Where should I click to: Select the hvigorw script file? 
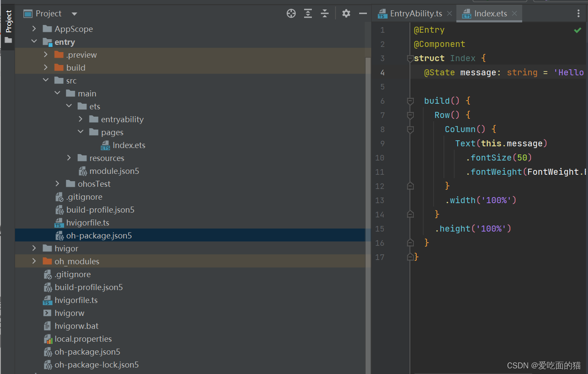pyautogui.click(x=69, y=313)
